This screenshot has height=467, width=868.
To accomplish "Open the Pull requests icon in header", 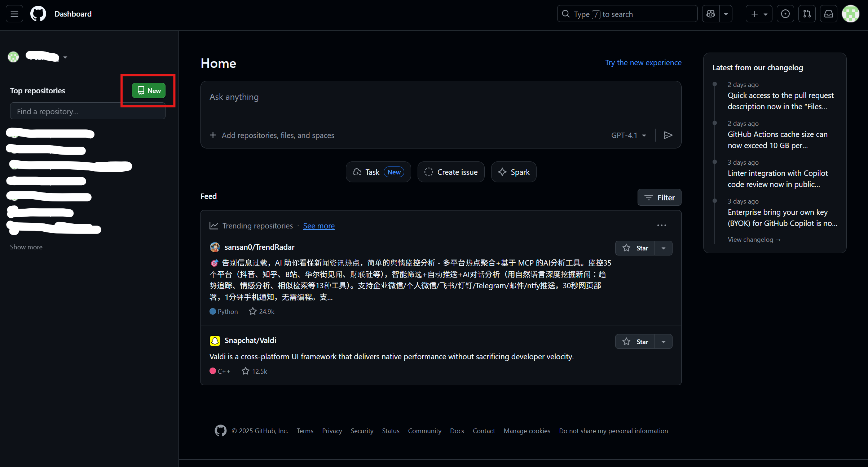I will pos(807,14).
